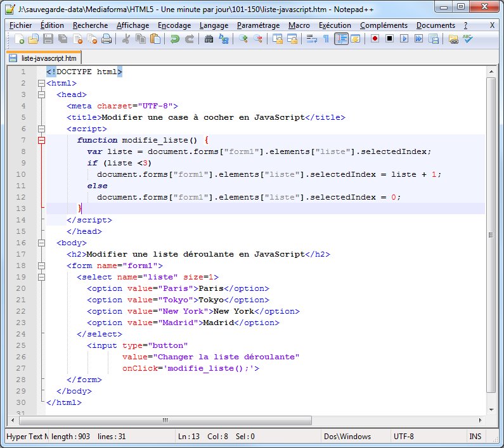504x448 pixels.
Task: Open the Encodage menu
Action: click(174, 25)
